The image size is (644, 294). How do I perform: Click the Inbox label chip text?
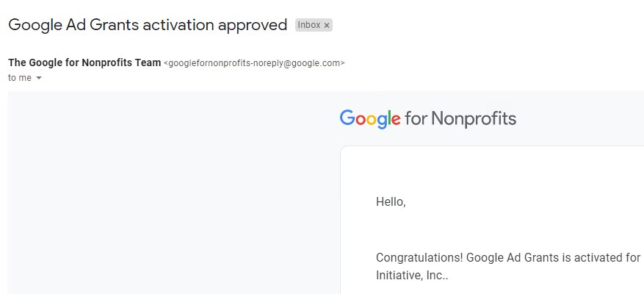pyautogui.click(x=309, y=25)
